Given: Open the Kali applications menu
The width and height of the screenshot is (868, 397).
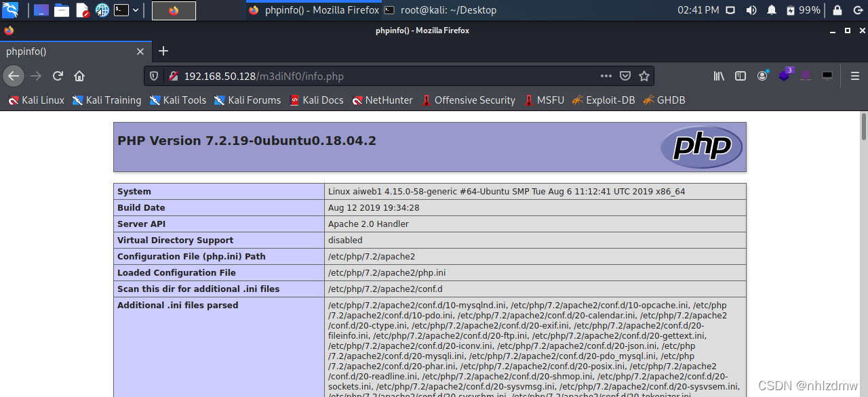Looking at the screenshot, I should [10, 10].
